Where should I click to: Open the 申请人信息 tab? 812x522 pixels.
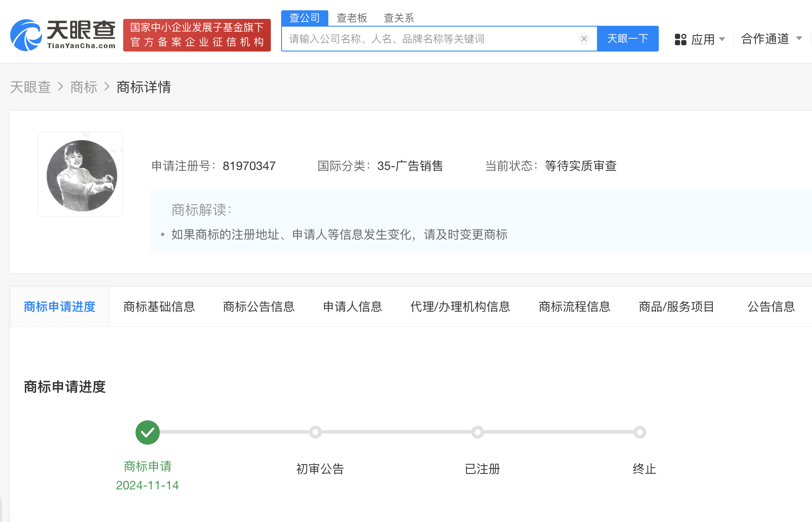352,307
